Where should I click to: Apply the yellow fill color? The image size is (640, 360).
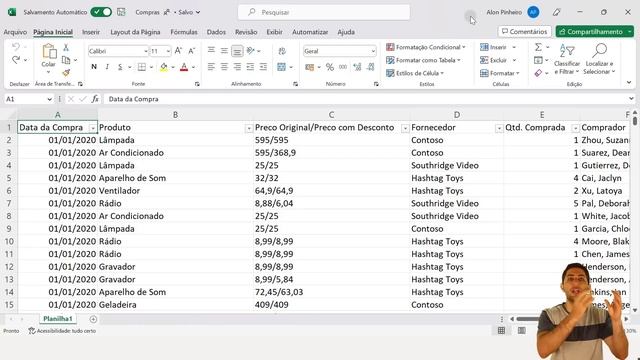point(164,67)
